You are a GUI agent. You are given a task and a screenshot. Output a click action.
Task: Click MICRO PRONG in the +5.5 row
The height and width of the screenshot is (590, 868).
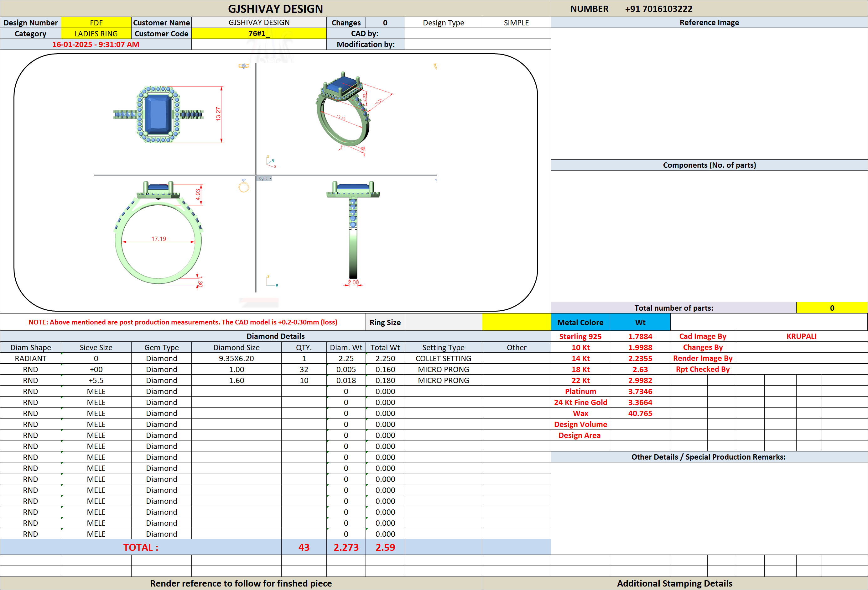[443, 380]
